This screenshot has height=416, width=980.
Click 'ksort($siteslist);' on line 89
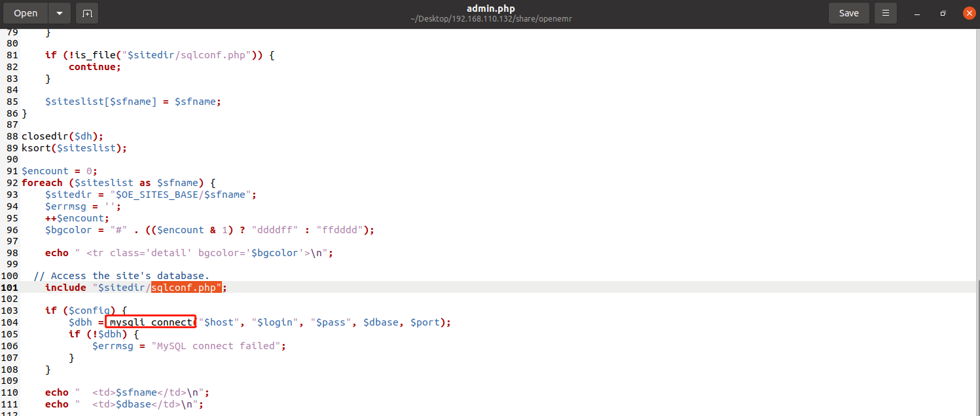(x=74, y=148)
